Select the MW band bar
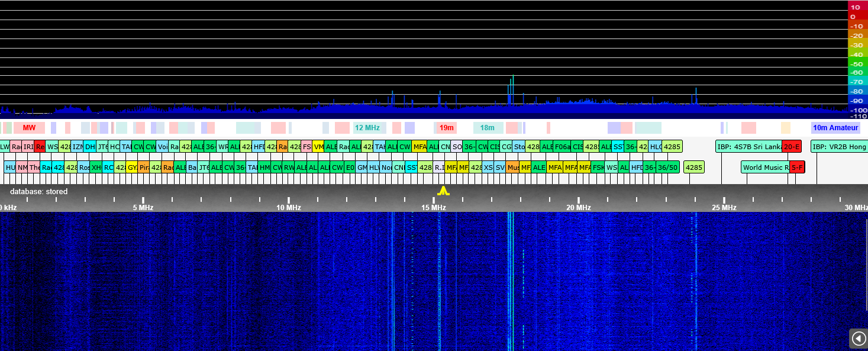The image size is (868, 351). pyautogui.click(x=29, y=128)
